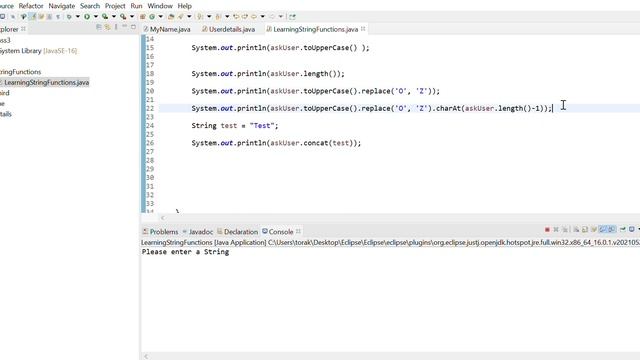Open the Problems view tab
Viewport: 640px width, 360px height.
click(x=160, y=231)
